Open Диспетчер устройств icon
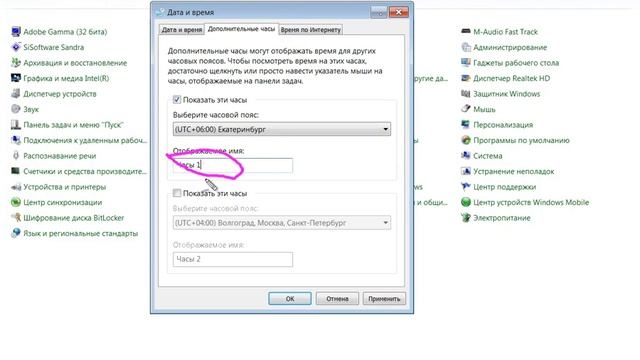 (x=16, y=93)
